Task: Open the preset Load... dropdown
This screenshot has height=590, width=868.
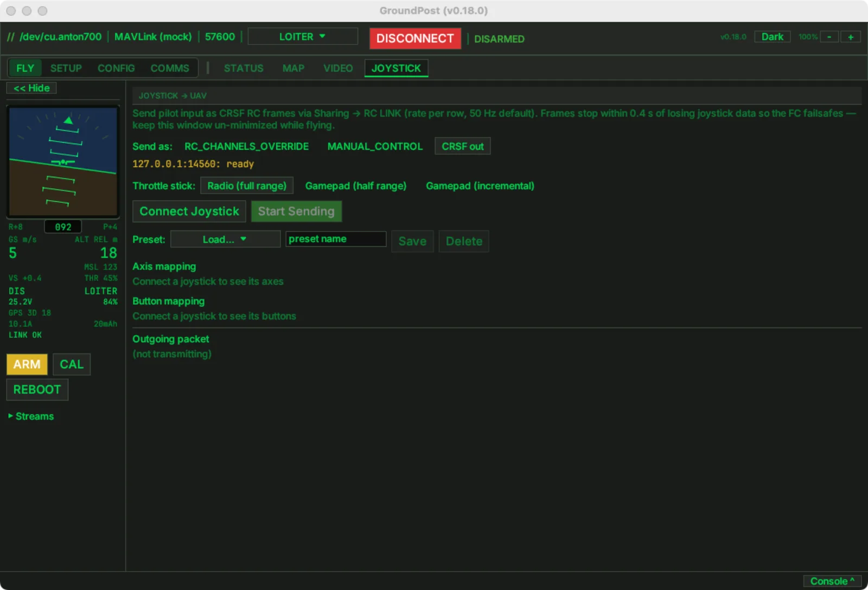Action: pos(225,239)
